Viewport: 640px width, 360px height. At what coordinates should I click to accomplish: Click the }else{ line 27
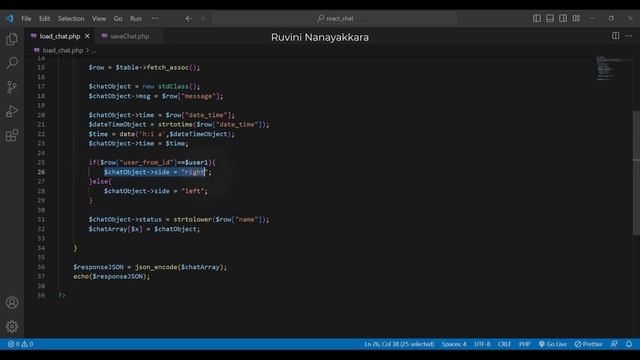tap(100, 182)
